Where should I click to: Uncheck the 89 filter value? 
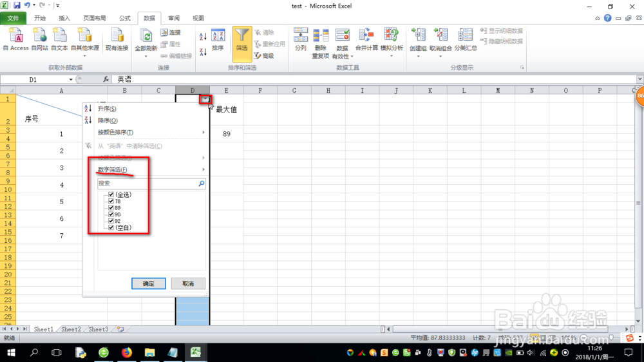(x=111, y=208)
